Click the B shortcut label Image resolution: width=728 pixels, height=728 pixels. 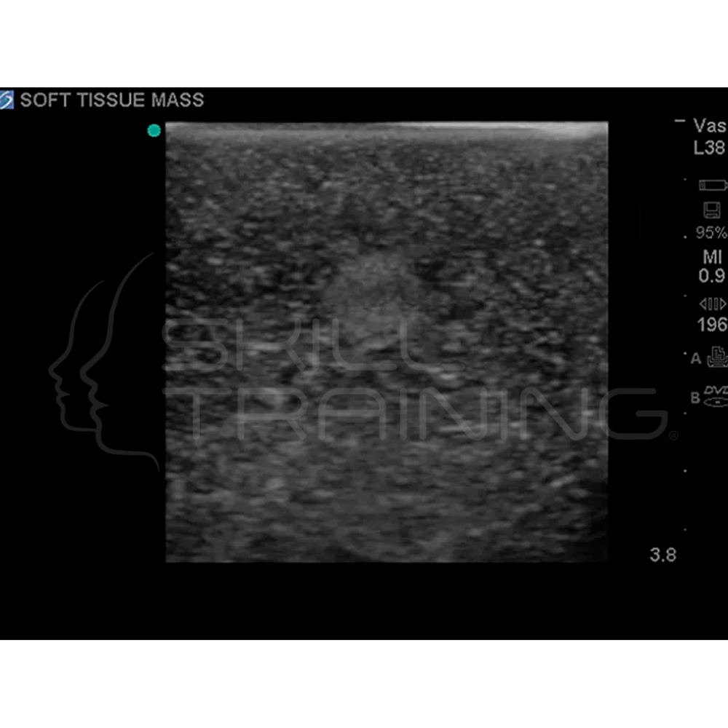(x=695, y=398)
